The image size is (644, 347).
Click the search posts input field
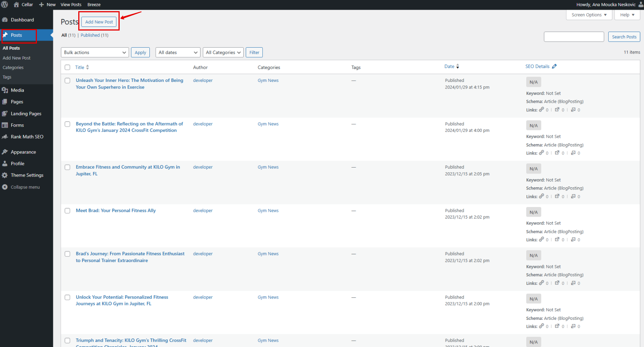pyautogui.click(x=574, y=37)
